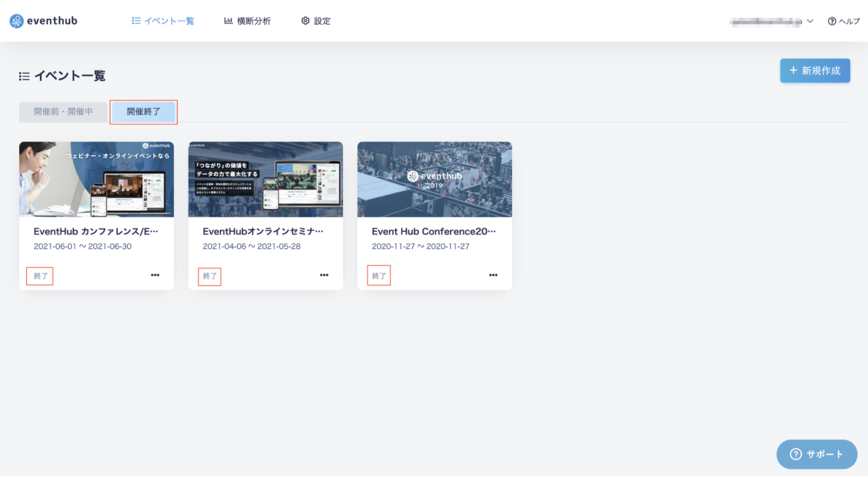Open EventHub カンファレンス event thumbnail
This screenshot has height=477, width=868.
click(x=97, y=179)
